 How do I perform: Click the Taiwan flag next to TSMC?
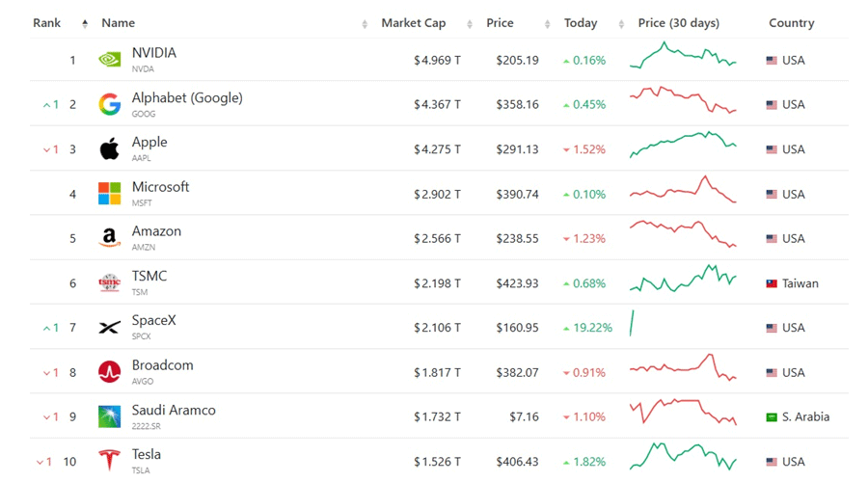click(772, 283)
